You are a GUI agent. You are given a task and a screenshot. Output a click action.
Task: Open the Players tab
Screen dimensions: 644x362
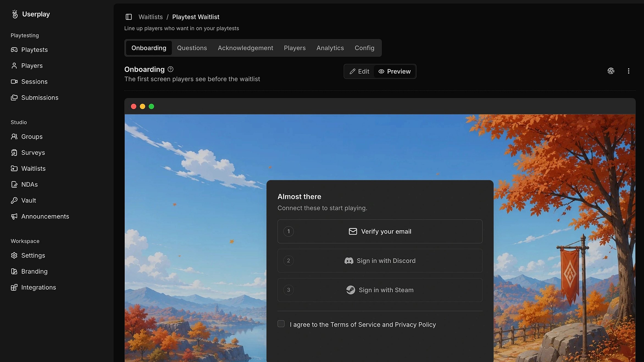(295, 48)
